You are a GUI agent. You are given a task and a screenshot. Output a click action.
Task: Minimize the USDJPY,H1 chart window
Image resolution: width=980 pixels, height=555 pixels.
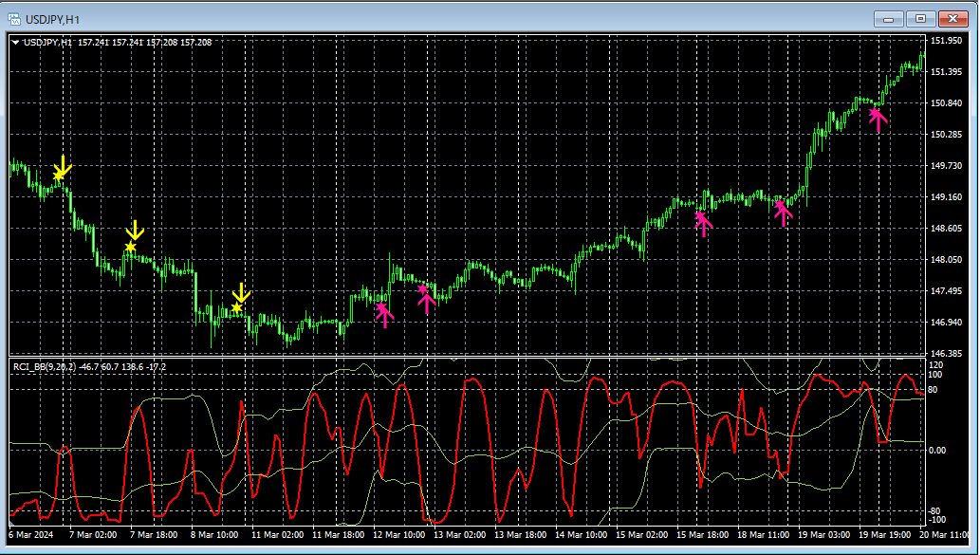(890, 18)
